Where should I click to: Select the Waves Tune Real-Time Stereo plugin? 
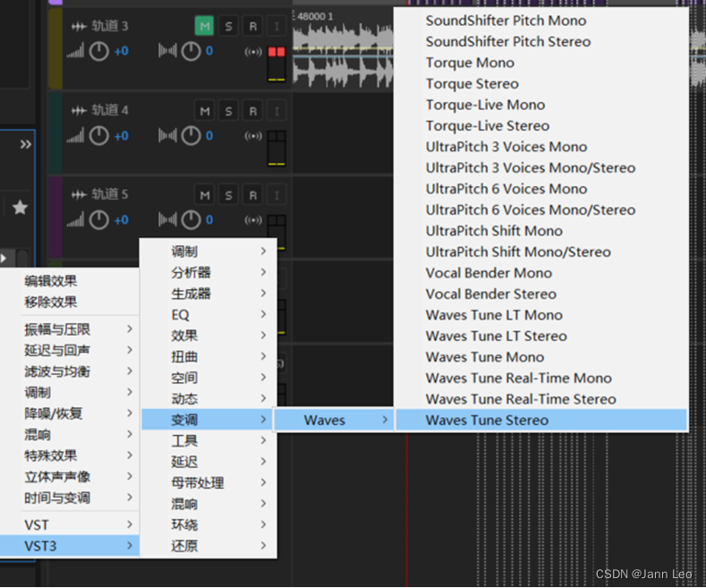[541, 399]
